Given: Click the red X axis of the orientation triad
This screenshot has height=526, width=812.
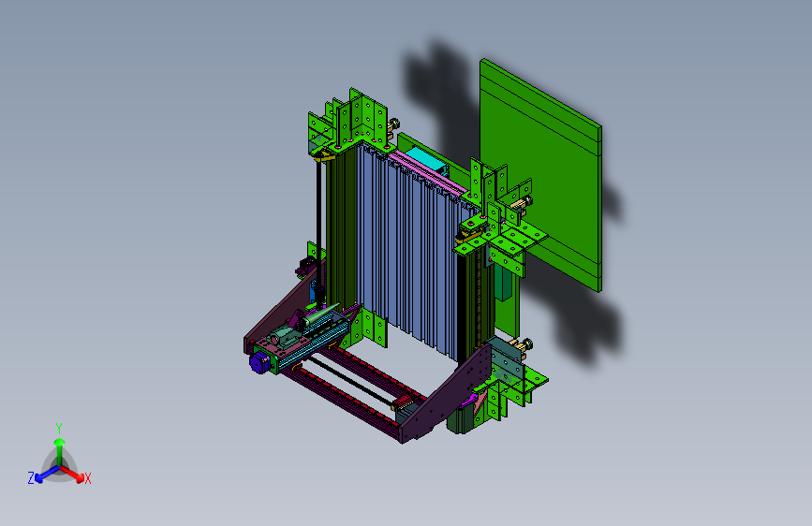Looking at the screenshot, I should click(x=72, y=474).
